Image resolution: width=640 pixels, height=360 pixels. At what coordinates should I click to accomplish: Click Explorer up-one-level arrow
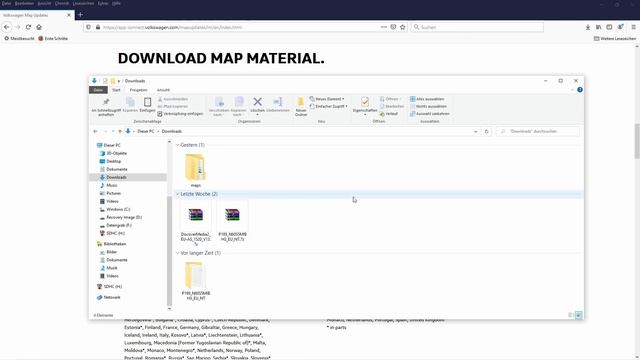(120, 131)
